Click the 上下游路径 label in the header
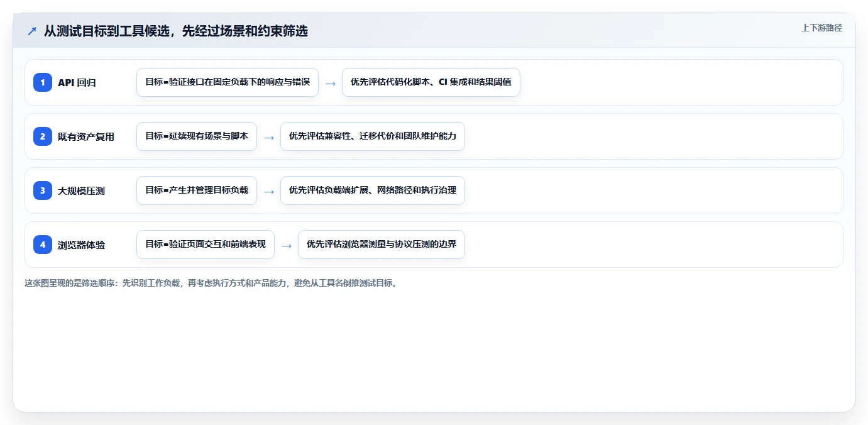 click(x=821, y=28)
